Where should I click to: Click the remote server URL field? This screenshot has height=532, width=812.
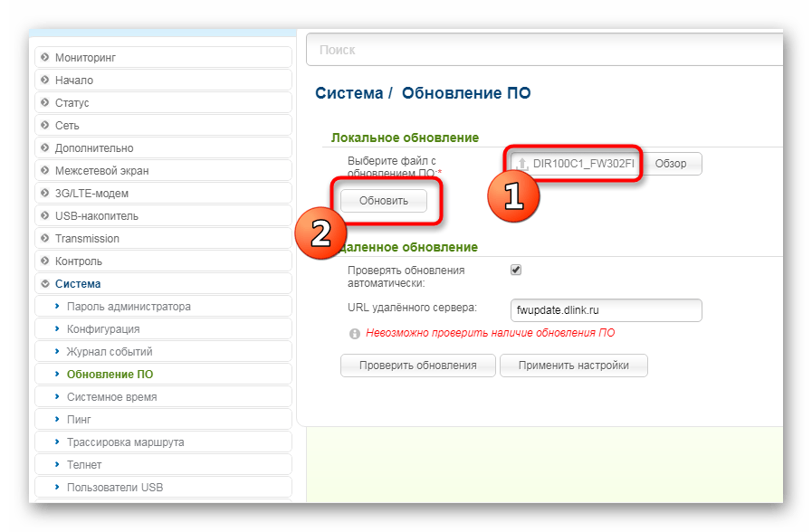(606, 310)
